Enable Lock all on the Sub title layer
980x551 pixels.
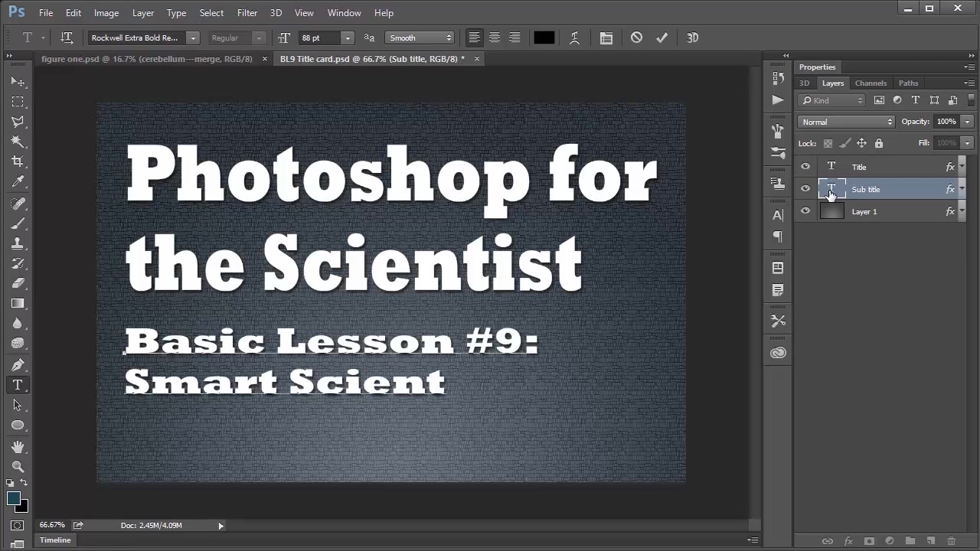pos(879,143)
